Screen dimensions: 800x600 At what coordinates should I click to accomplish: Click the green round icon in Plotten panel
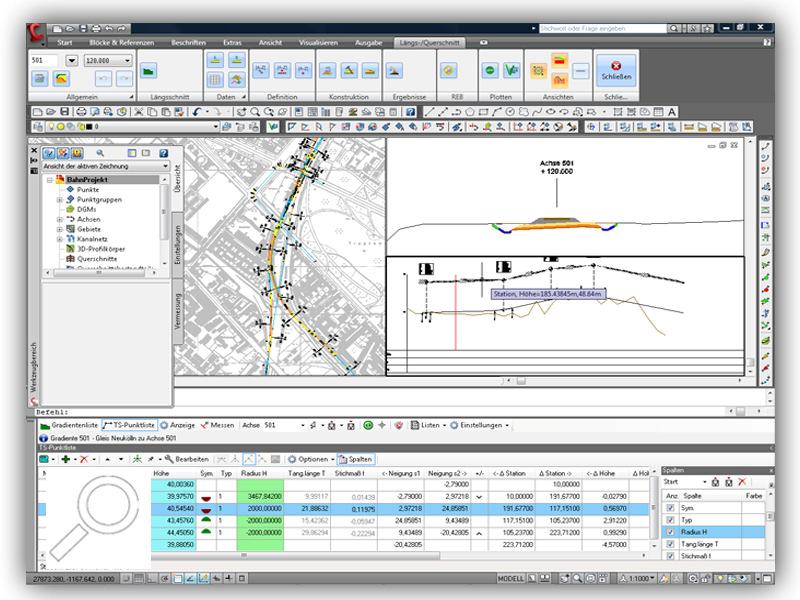[x=490, y=70]
